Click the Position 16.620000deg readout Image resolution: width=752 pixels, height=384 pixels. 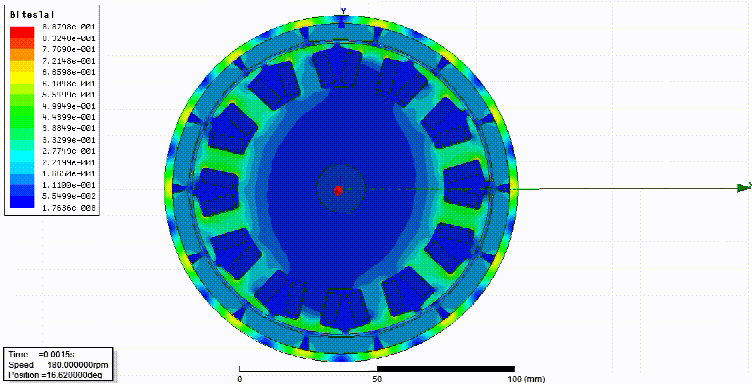(x=55, y=374)
